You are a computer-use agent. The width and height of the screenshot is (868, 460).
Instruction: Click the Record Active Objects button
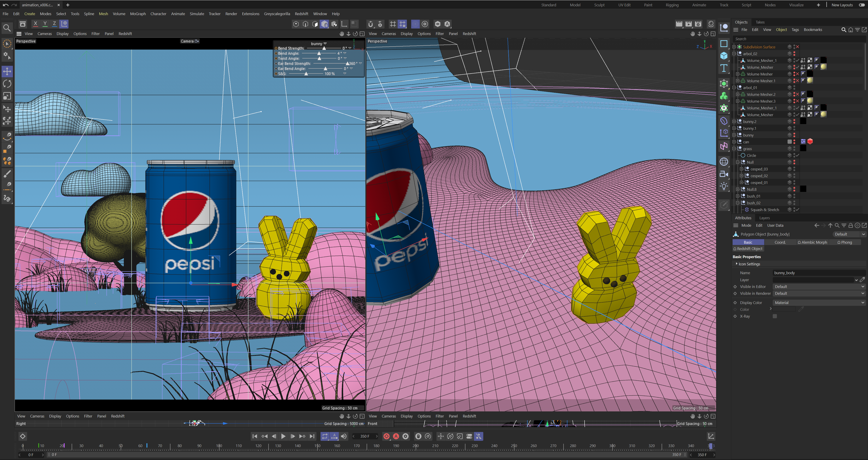click(x=387, y=436)
